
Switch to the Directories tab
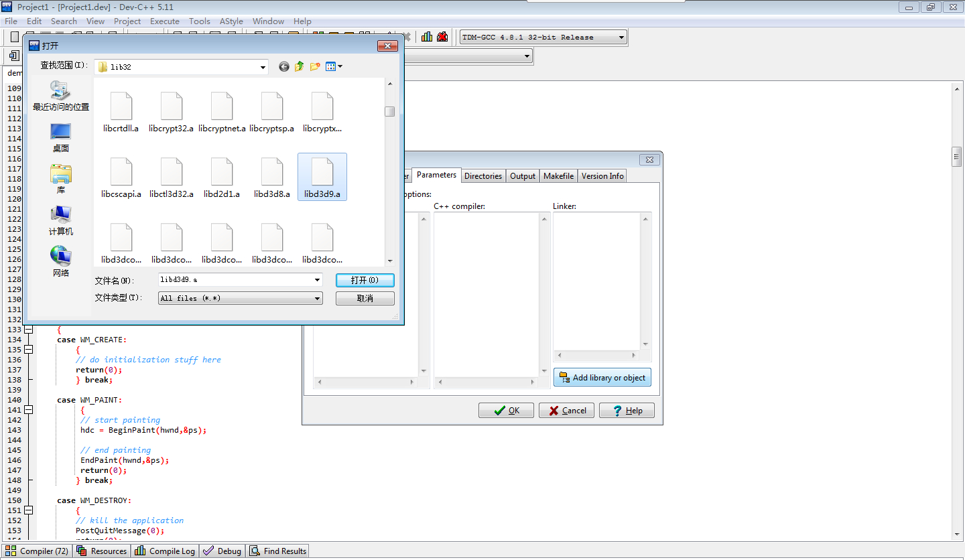tap(483, 176)
